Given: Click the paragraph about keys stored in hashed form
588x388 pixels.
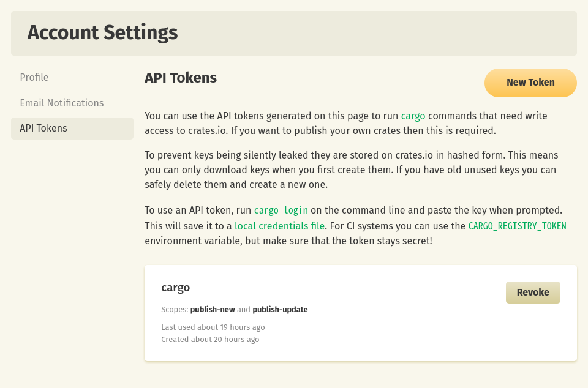Looking at the screenshot, I should pos(352,170).
